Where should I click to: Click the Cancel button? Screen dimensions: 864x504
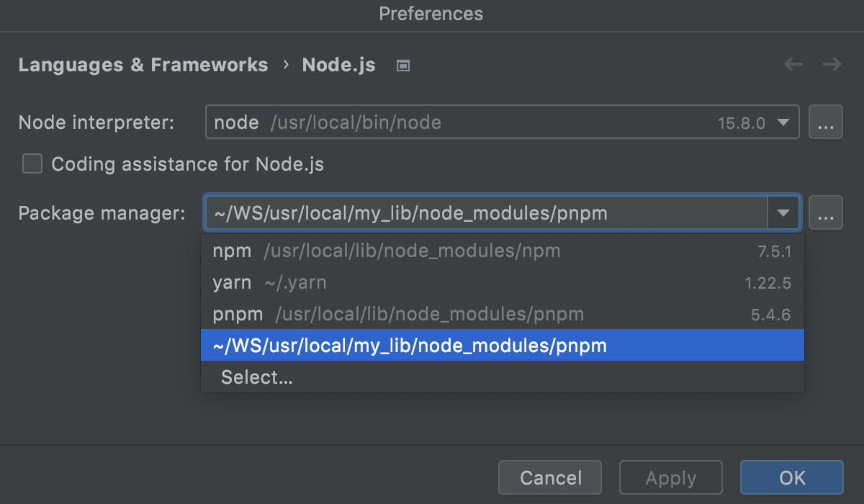(x=549, y=477)
